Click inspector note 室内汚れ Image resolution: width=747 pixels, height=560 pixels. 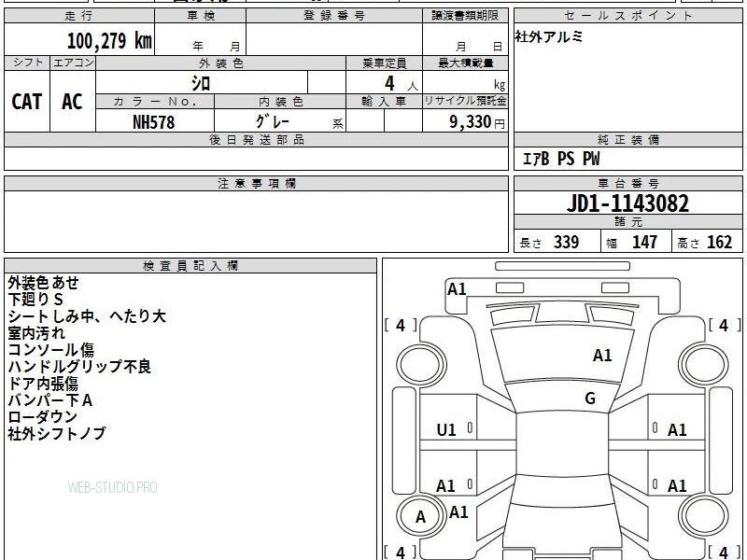tap(36, 333)
